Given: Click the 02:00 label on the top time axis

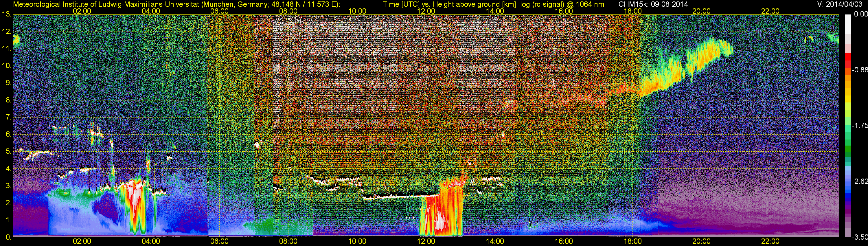Looking at the screenshot, I should pyautogui.click(x=82, y=11).
